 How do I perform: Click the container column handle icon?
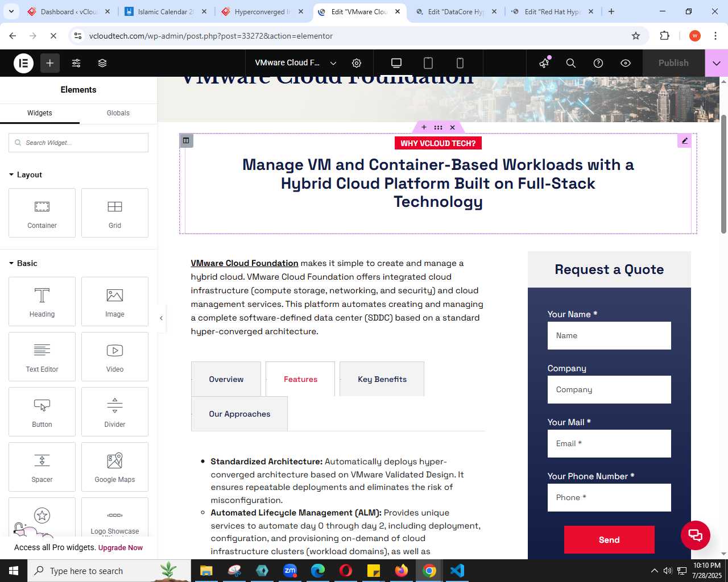(186, 140)
